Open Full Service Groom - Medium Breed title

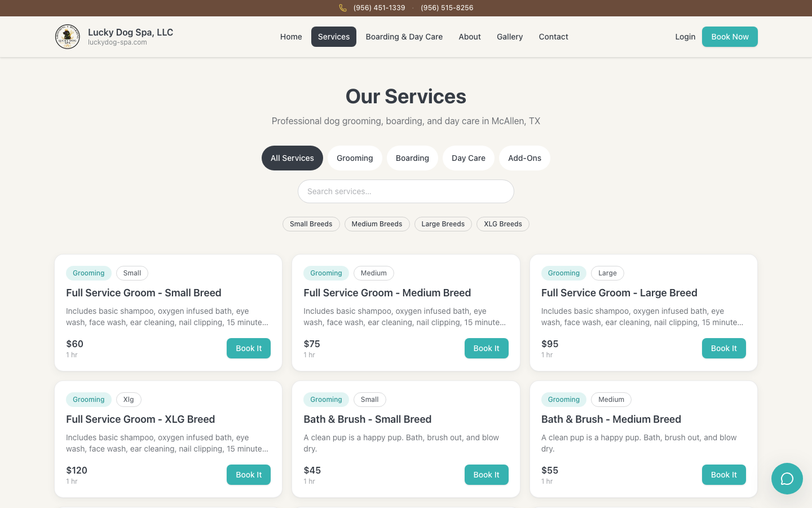point(387,293)
